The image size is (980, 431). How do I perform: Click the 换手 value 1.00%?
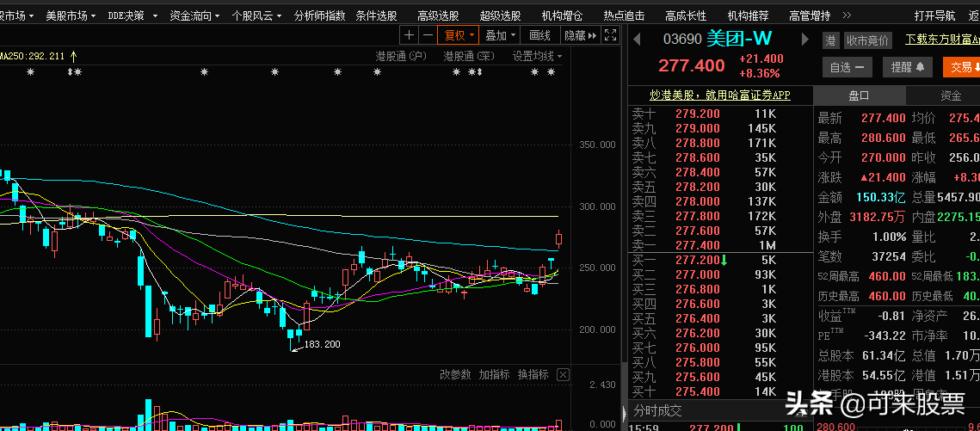point(890,237)
